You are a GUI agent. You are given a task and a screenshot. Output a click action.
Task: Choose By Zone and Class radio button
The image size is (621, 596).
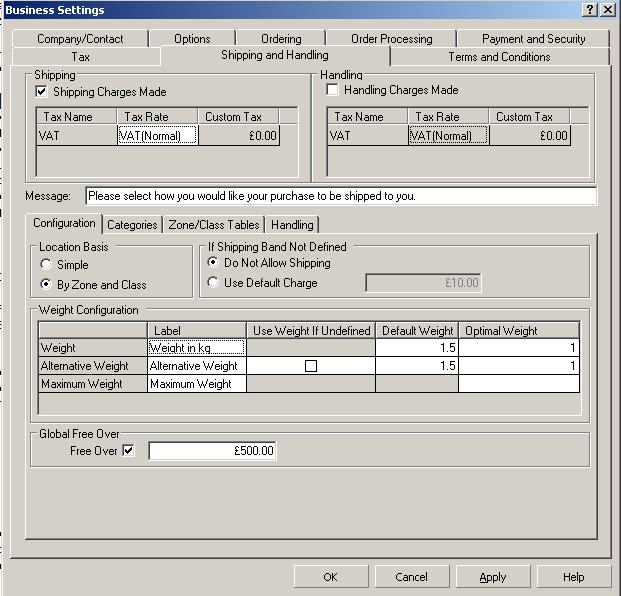46,285
